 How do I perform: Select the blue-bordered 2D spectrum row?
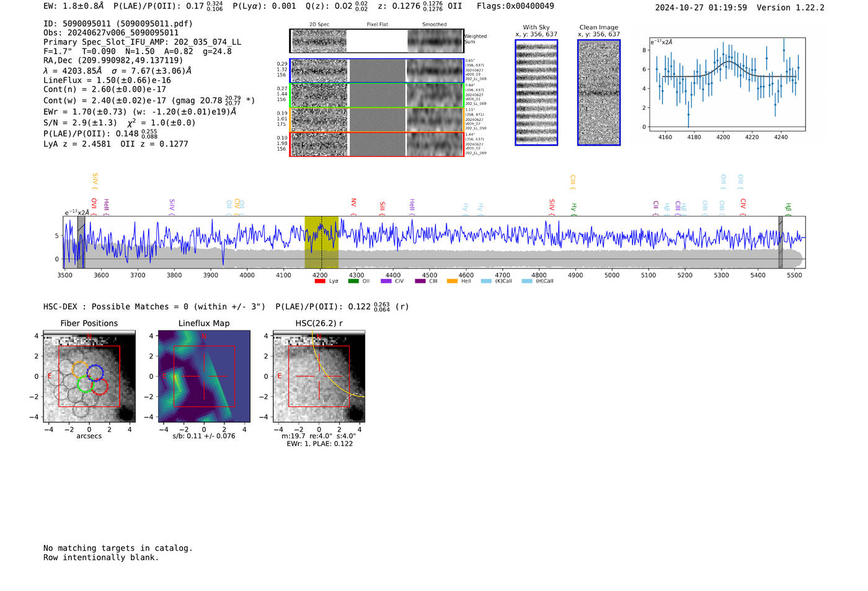[376, 71]
